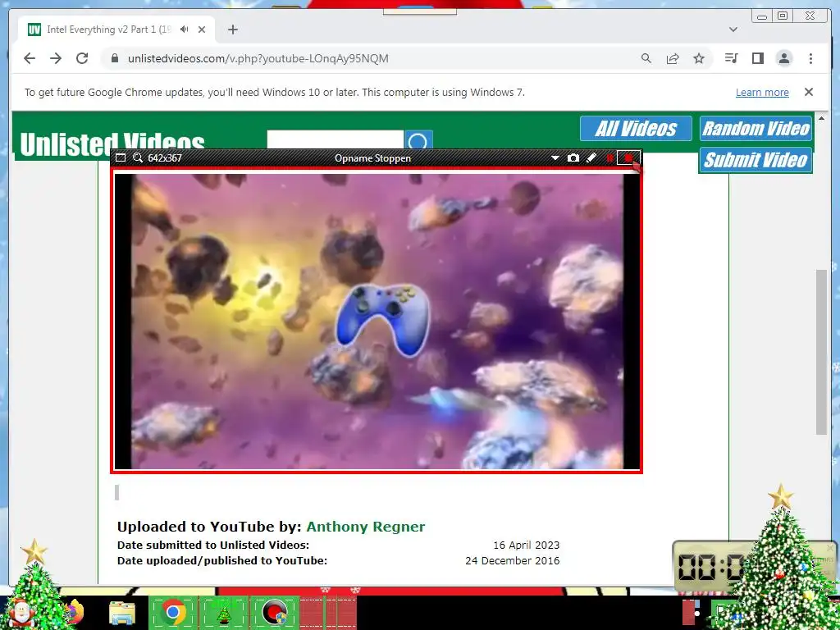
Task: Open the Learn more link
Action: (762, 92)
